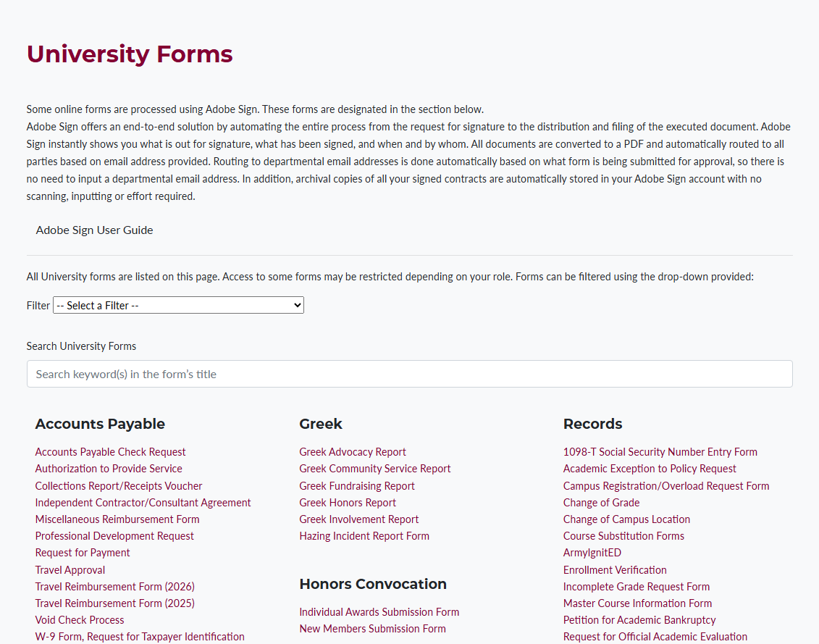Open the '-- Select a Filter --' dropdown
Viewport: 819px width, 644px height.
[178, 305]
